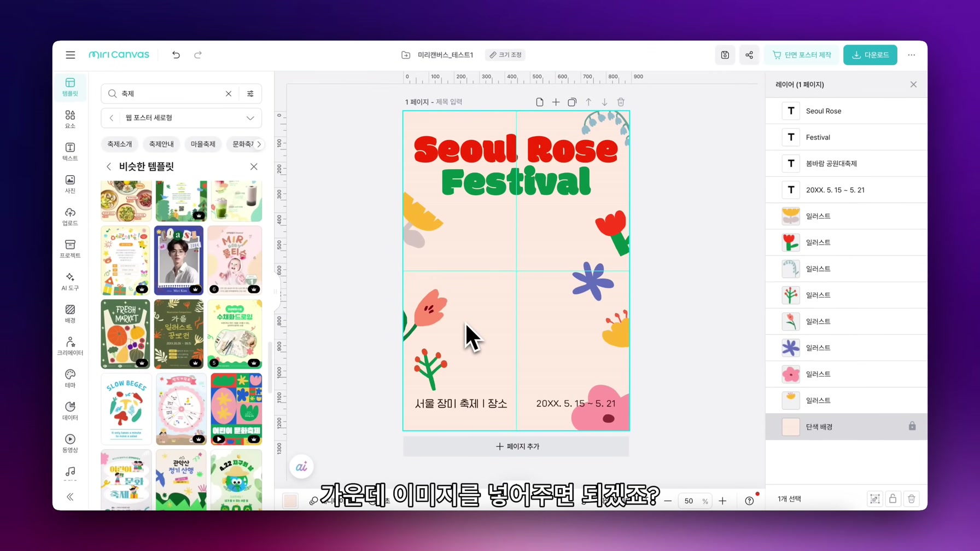Click the 페이지 추가 add page bar
Viewport: 980px width, 551px height.
pos(516,446)
